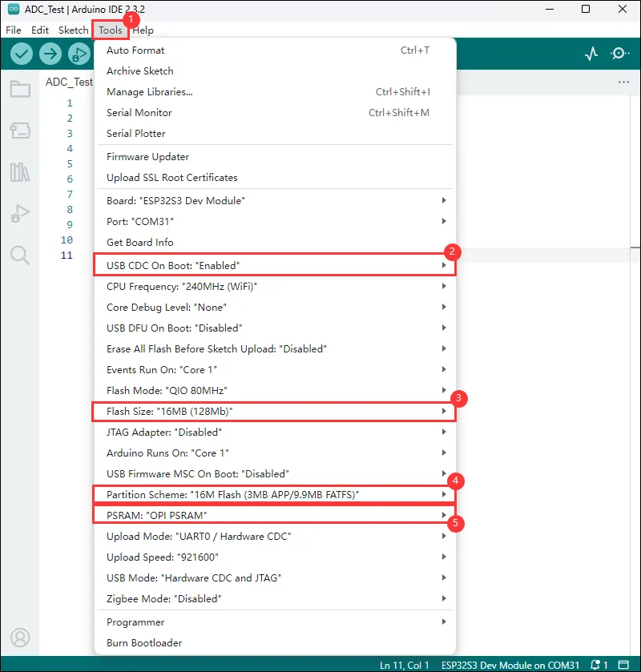Viewport: 641px width, 672px height.
Task: Open the PSRAM: OPI PSRAM submenu
Action: [x=240, y=515]
